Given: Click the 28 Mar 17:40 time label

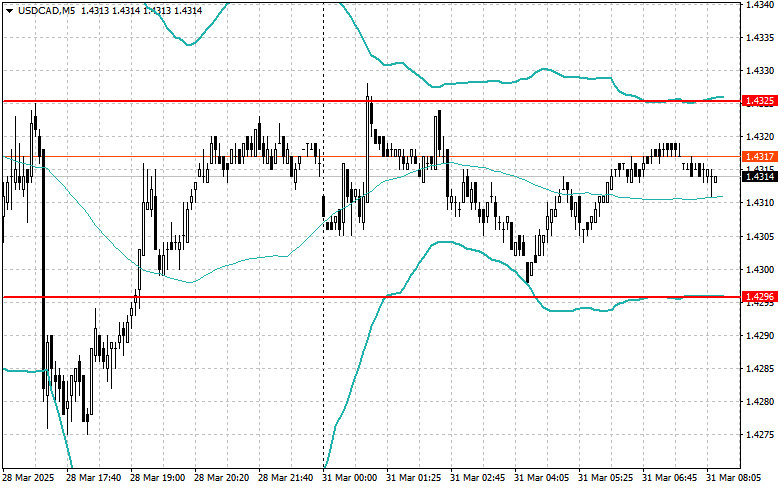Looking at the screenshot, I should pyautogui.click(x=93, y=478).
